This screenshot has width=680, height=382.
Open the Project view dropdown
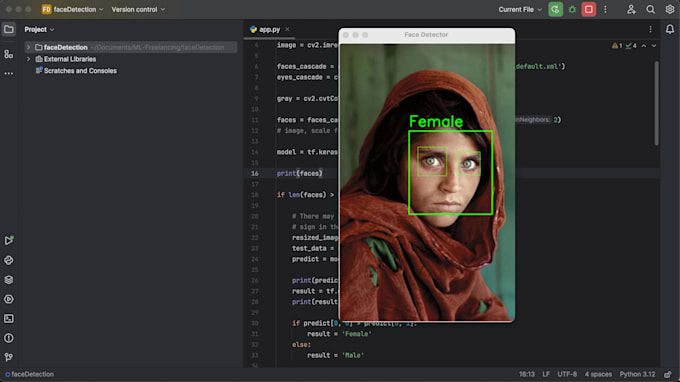pyautogui.click(x=39, y=29)
